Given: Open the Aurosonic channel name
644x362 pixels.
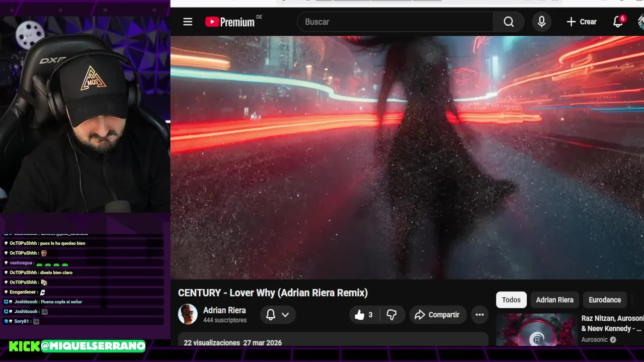Looking at the screenshot, I should [595, 339].
